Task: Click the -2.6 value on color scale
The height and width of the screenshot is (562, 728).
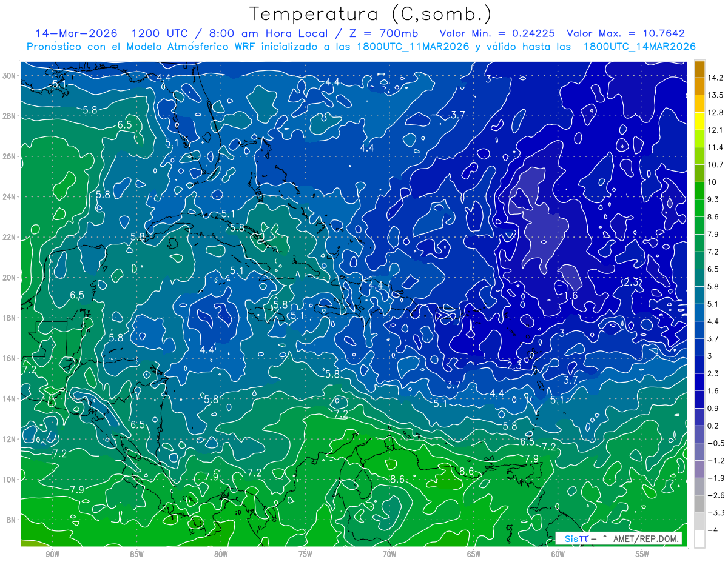Action: coord(715,495)
